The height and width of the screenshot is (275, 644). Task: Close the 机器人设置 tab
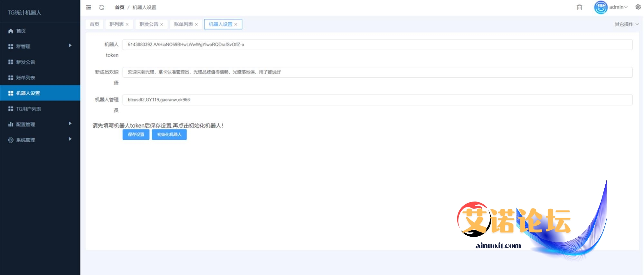pos(236,25)
